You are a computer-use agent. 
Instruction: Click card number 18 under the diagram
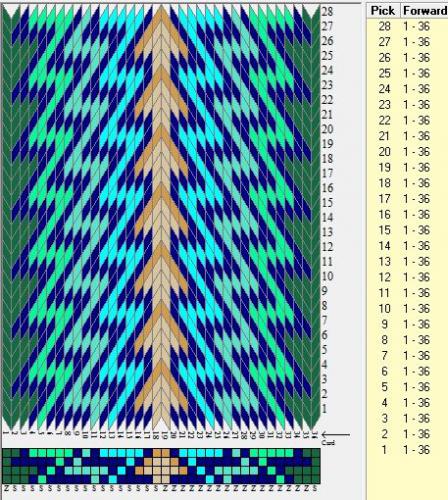(x=155, y=435)
